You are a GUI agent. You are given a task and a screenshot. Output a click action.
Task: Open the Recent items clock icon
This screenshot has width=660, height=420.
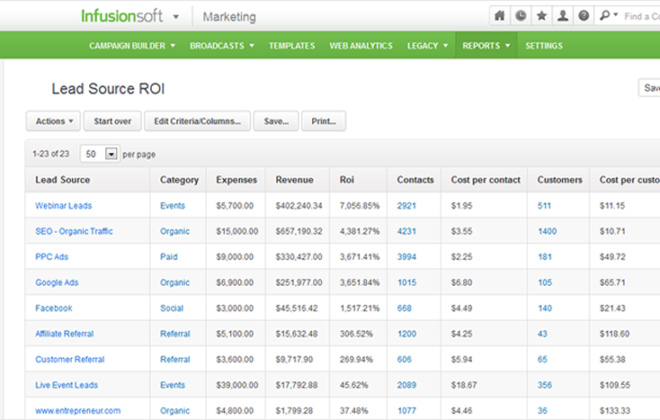click(x=521, y=16)
